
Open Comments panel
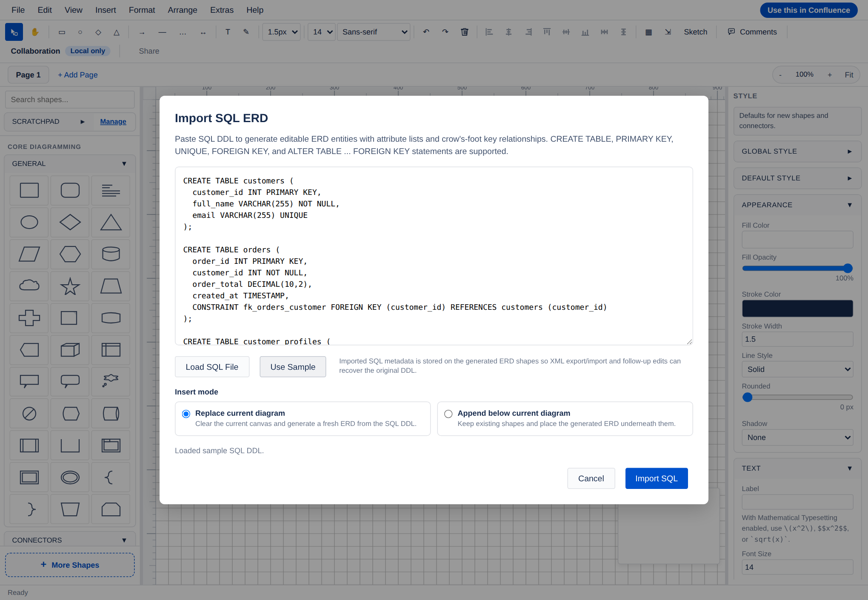click(x=752, y=32)
